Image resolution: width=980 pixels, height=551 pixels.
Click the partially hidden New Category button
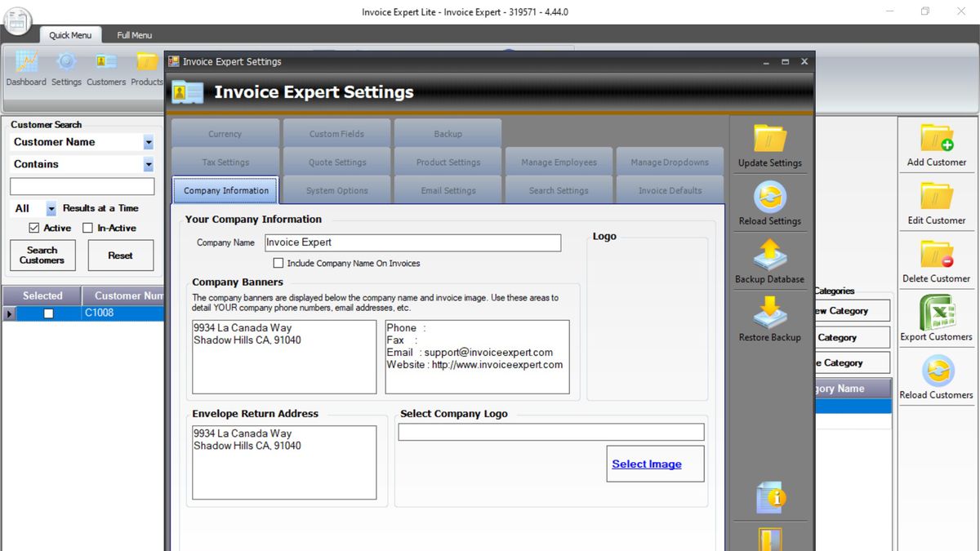coord(851,311)
